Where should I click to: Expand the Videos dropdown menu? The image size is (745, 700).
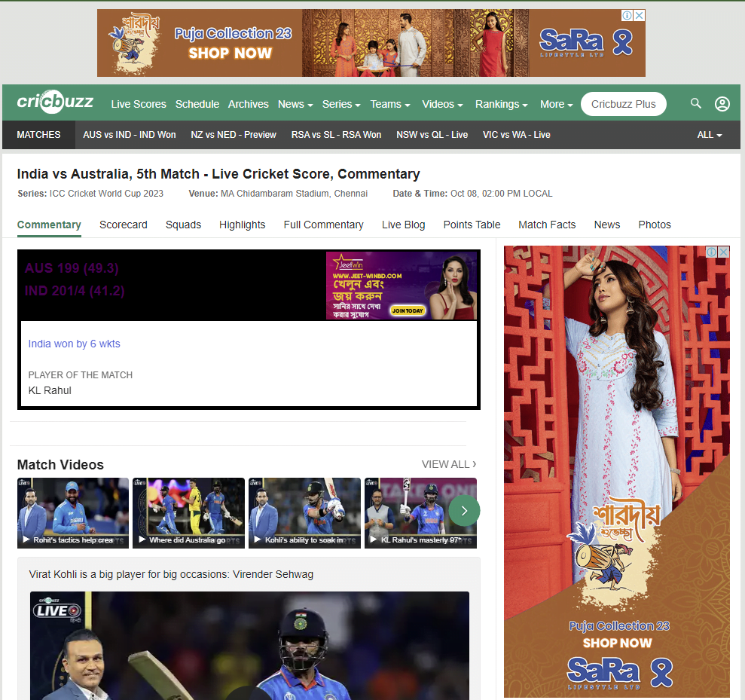(442, 104)
